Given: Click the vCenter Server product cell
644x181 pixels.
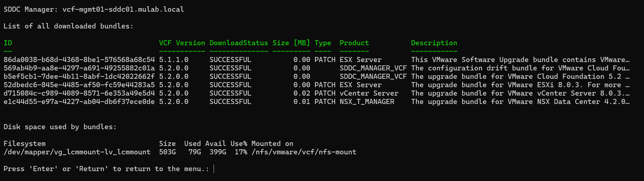Looking at the screenshot, I should click(x=369, y=93).
